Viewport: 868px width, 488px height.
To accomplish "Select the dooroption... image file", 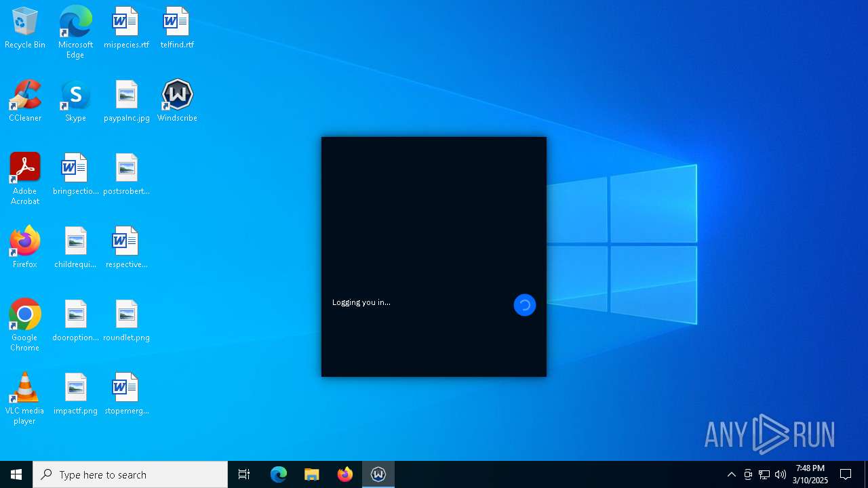I will click(x=75, y=321).
